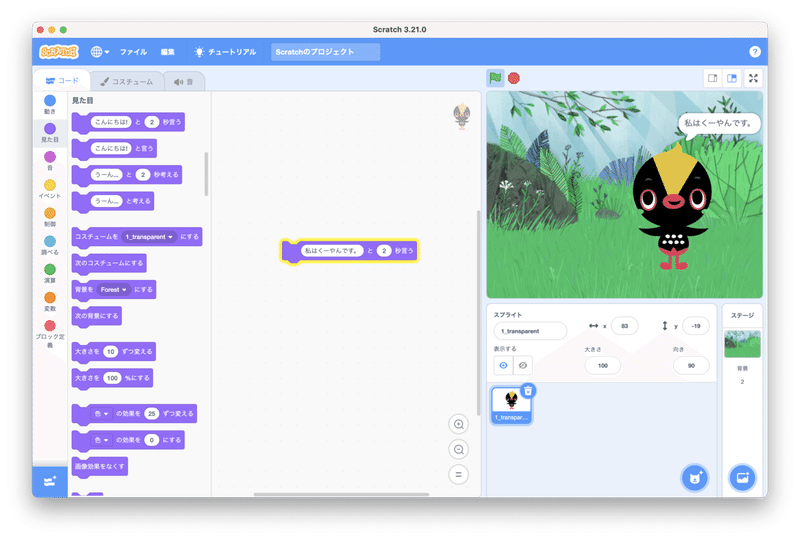
Task: Click seconds value 2 in workspace block
Action: (x=384, y=251)
